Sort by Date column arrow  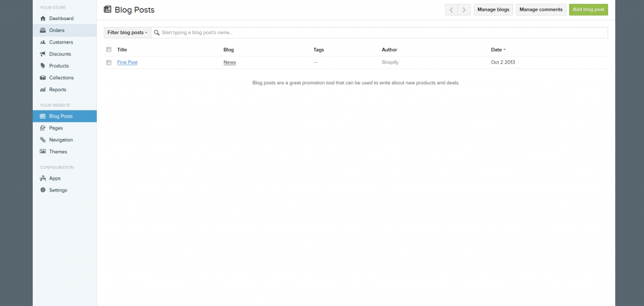tap(505, 50)
